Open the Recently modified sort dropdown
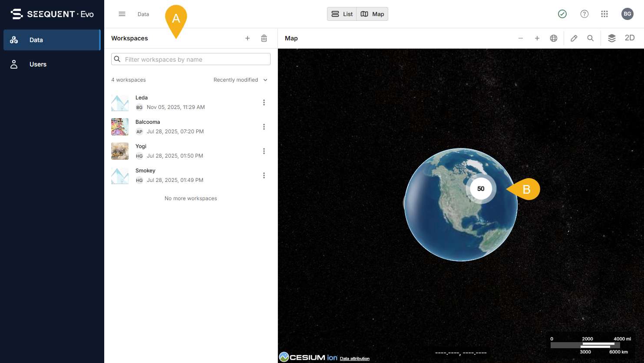 pos(241,80)
